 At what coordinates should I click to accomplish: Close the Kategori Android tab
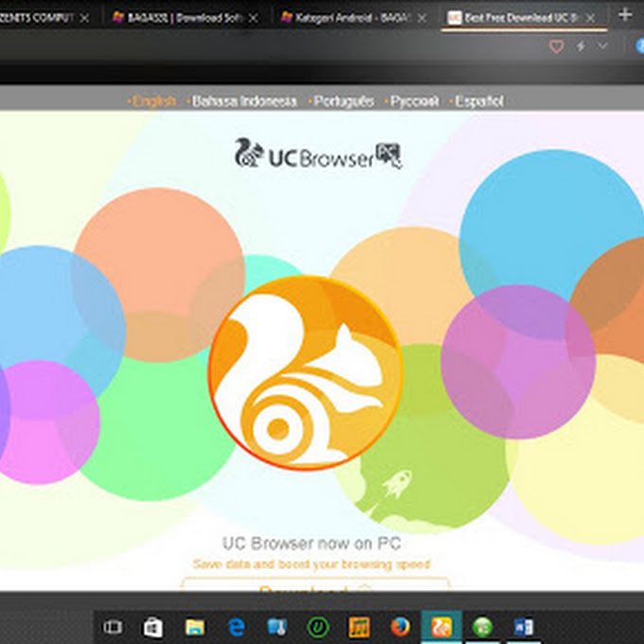tap(421, 18)
